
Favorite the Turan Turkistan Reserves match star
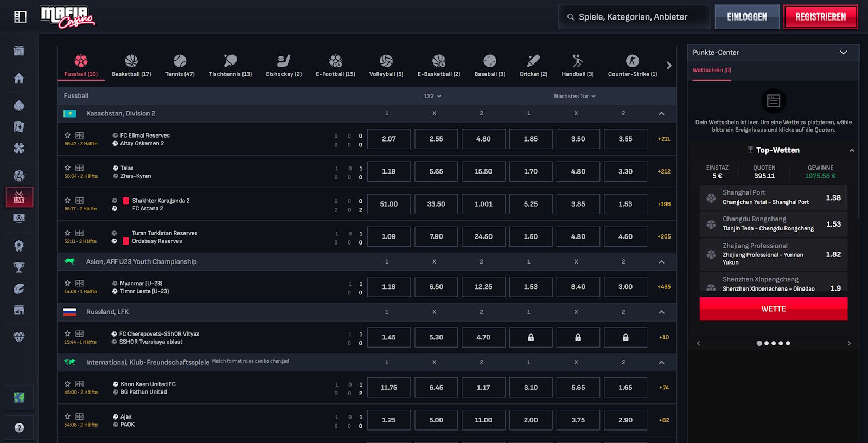[67, 233]
